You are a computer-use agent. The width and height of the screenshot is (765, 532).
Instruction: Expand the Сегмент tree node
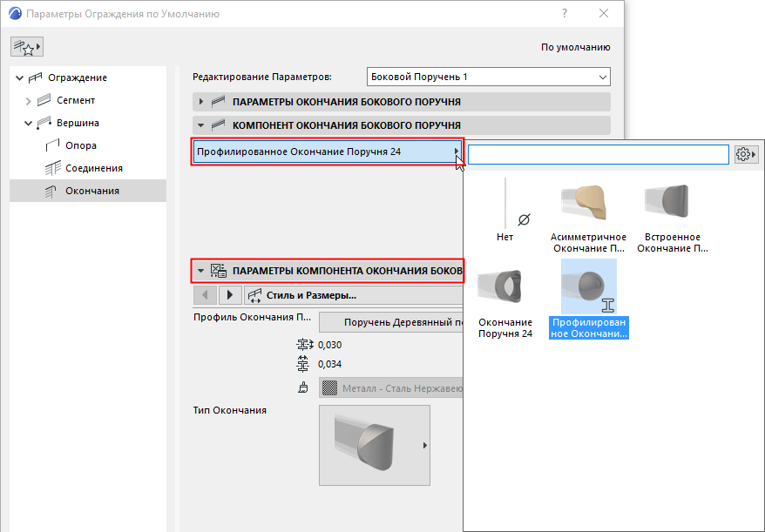coord(28,101)
